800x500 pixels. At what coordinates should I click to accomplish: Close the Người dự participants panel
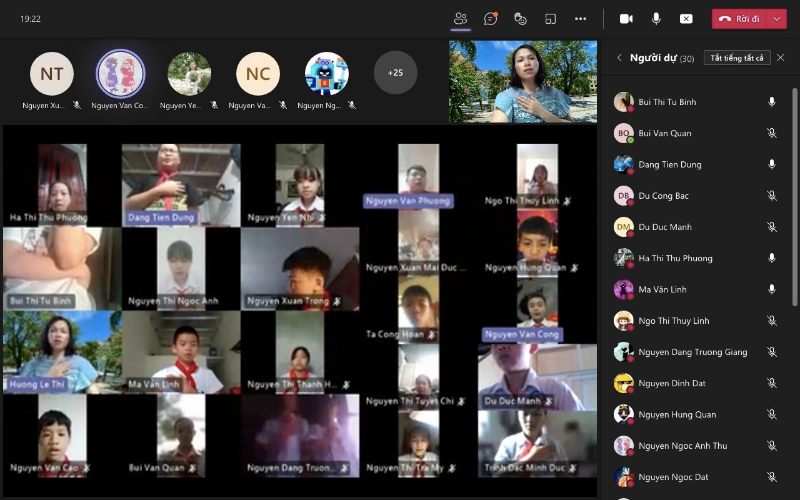[x=783, y=58]
